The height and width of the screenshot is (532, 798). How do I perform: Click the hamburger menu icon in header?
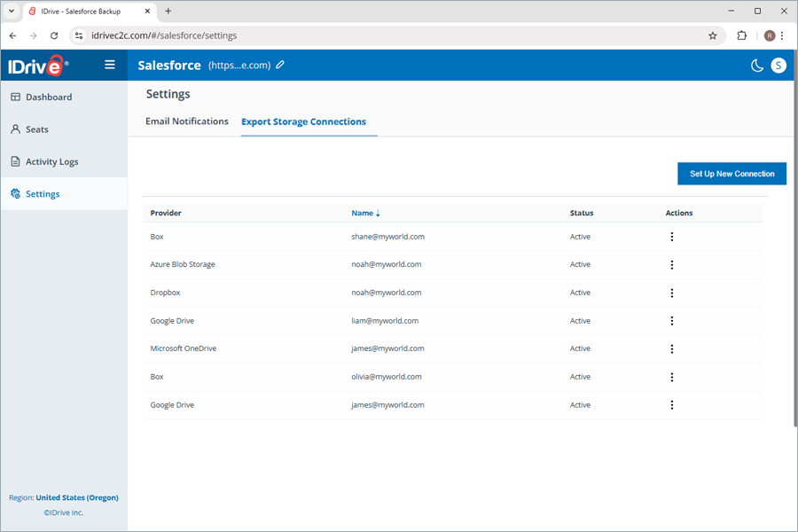pyautogui.click(x=110, y=65)
